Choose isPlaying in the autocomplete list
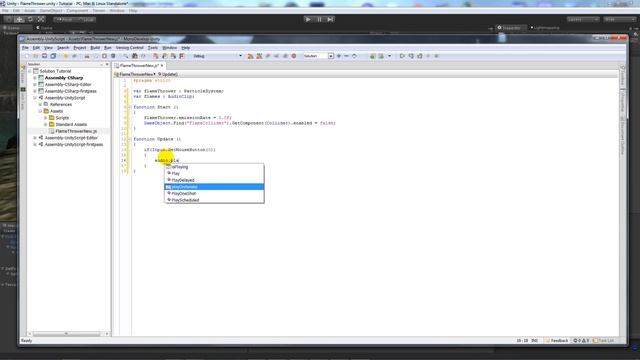Image resolution: width=640 pixels, height=360 pixels. [214, 167]
